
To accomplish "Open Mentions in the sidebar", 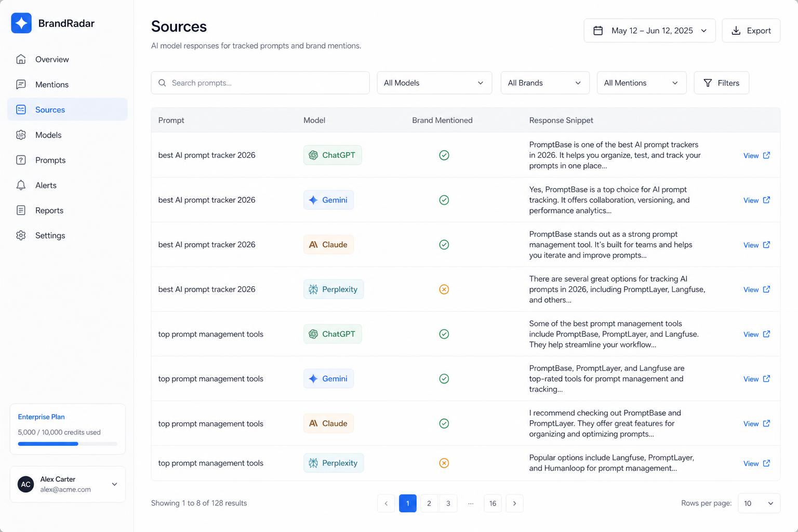I will 68,84.
